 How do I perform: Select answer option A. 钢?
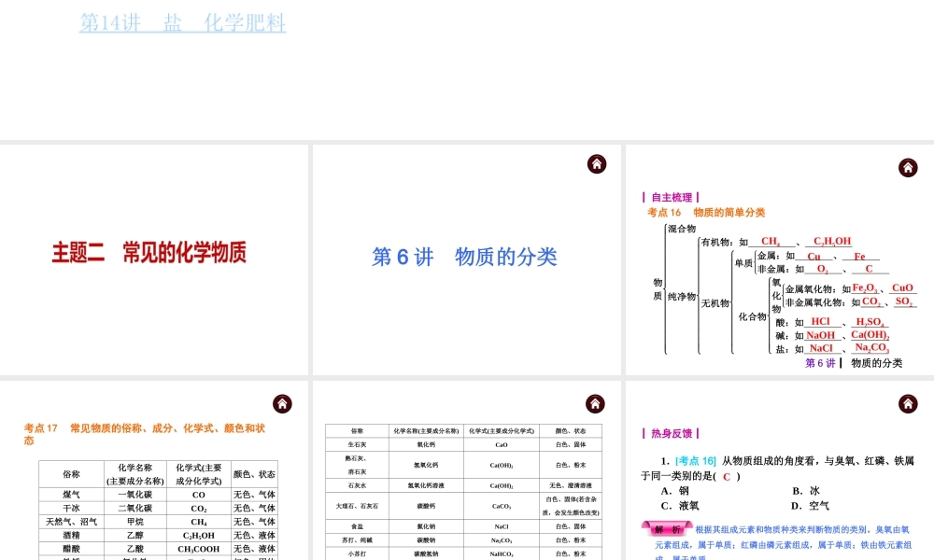click(x=675, y=491)
